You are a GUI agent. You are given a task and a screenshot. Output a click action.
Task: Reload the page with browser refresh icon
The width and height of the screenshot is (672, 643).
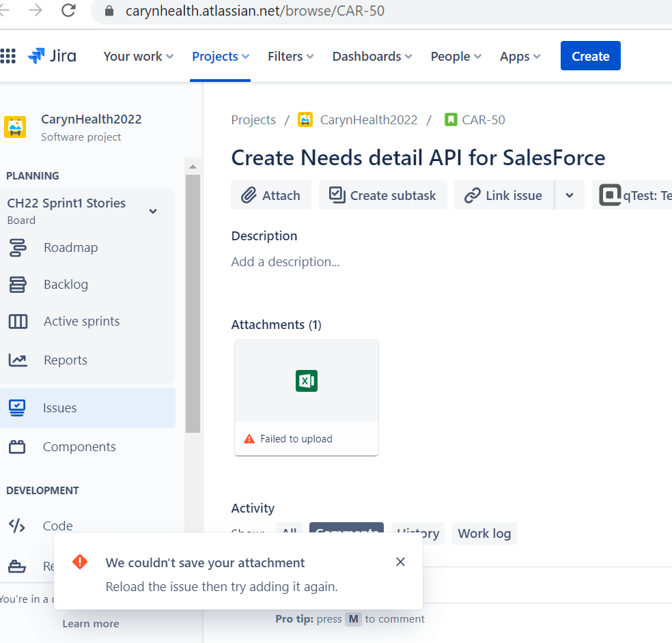(68, 10)
